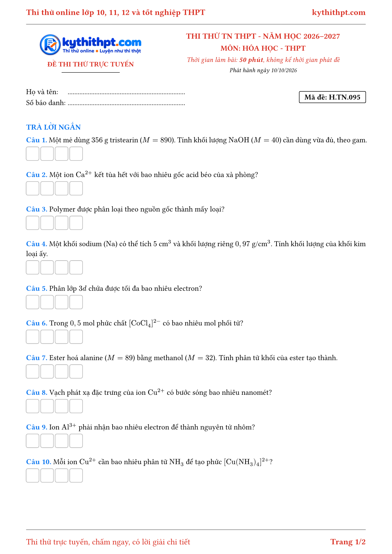Click the fourth answer box of Câu 6
Screen dimensions: 392x554
(76, 337)
